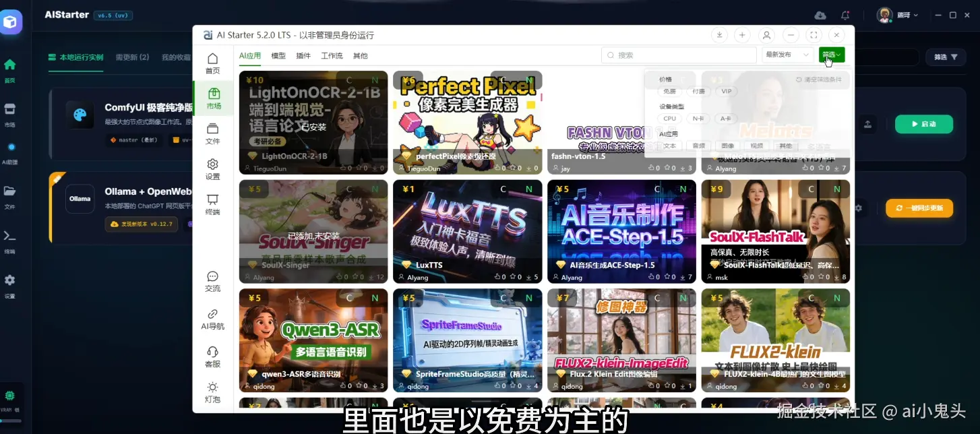
Task: Switch to the 插件 tab
Action: 303,55
